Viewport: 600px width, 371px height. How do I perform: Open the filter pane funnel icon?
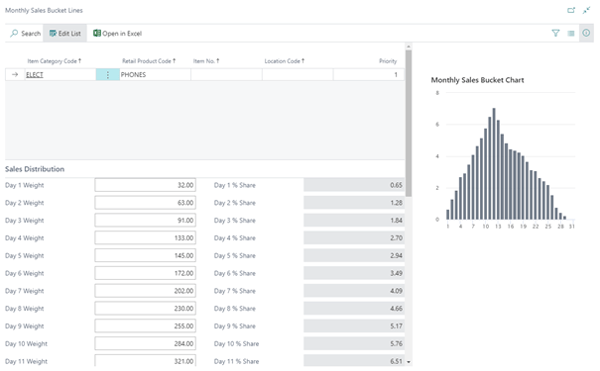[x=556, y=33]
